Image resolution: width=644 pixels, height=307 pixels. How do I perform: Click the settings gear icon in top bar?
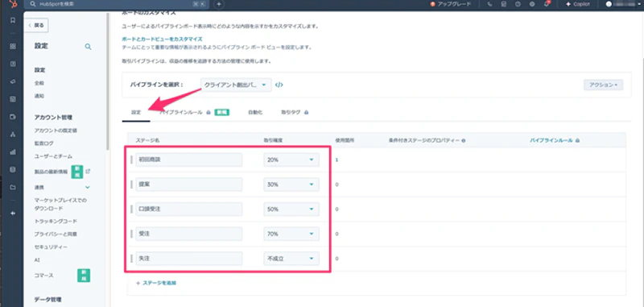coord(532,4)
